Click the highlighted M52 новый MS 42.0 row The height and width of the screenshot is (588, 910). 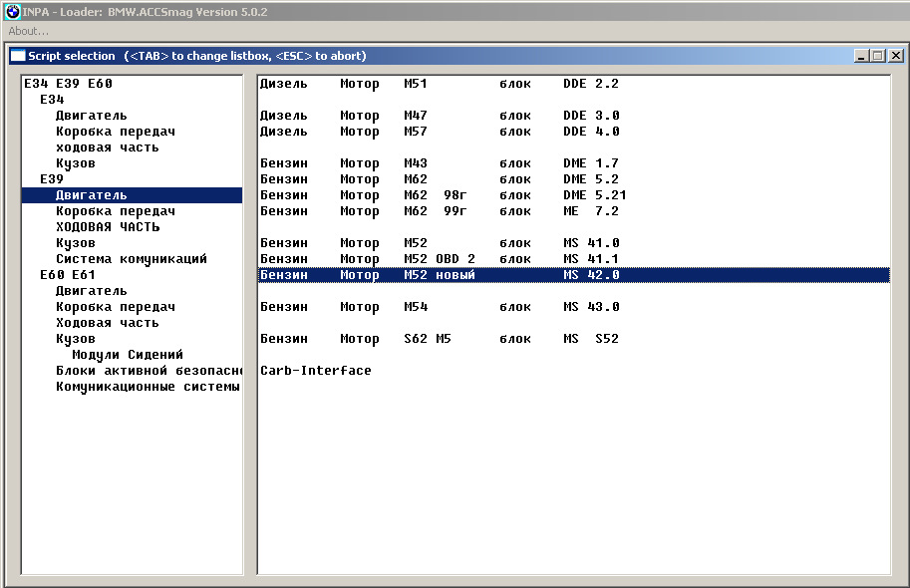pos(573,275)
